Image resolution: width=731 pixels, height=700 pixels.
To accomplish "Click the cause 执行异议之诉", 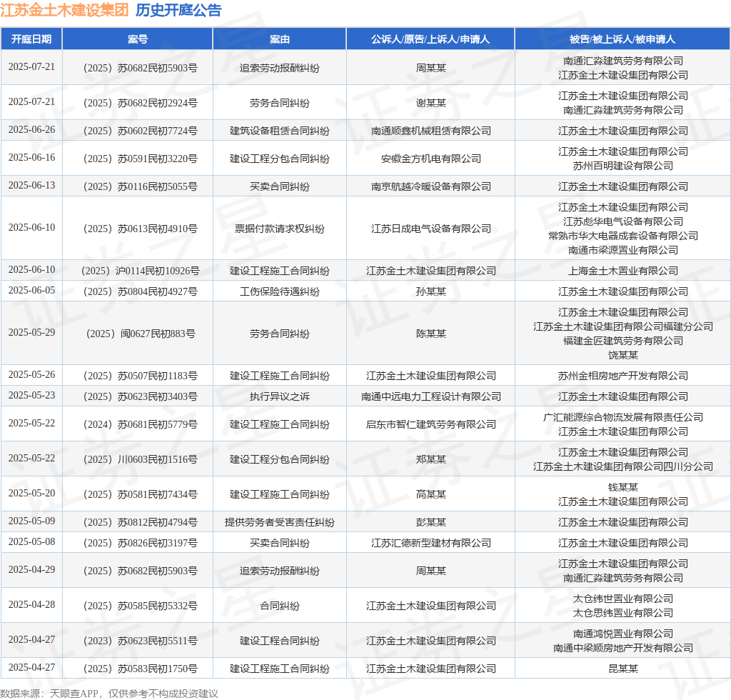I will tap(280, 397).
